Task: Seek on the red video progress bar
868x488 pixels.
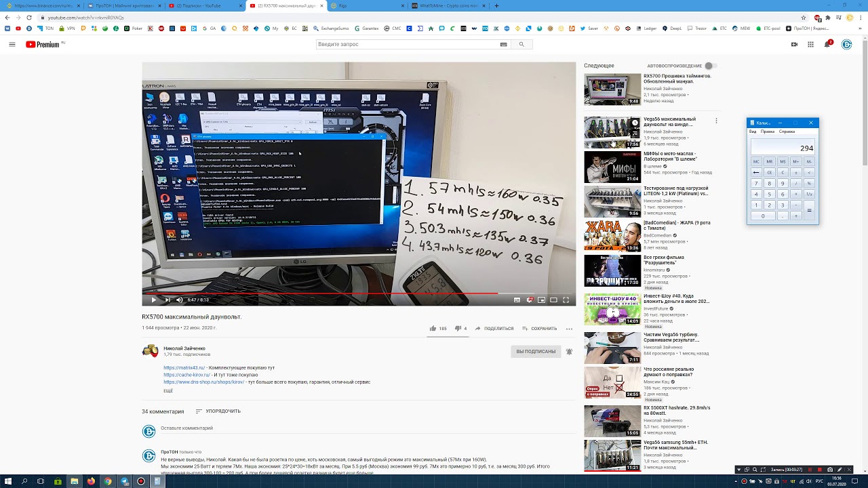Action: pos(359,293)
